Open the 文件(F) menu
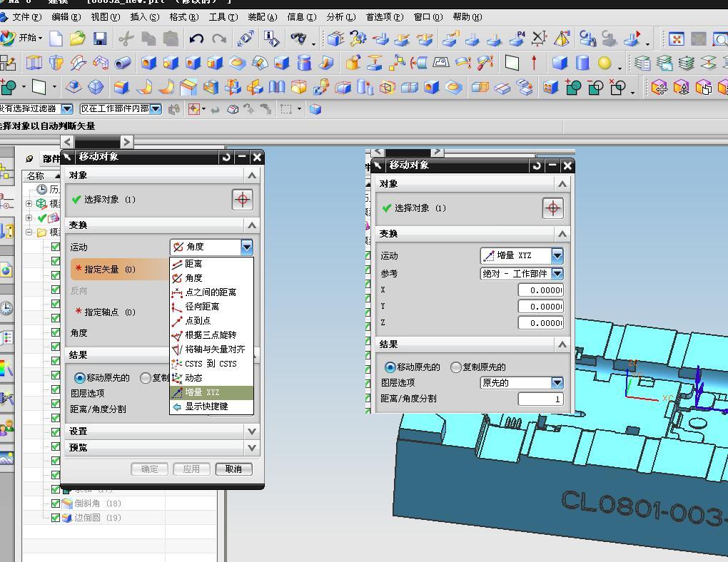The width and height of the screenshot is (728, 562). point(26,17)
